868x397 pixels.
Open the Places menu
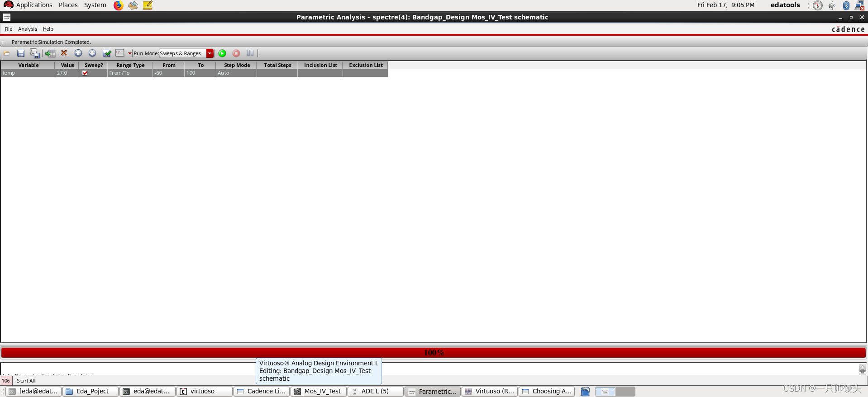point(68,5)
